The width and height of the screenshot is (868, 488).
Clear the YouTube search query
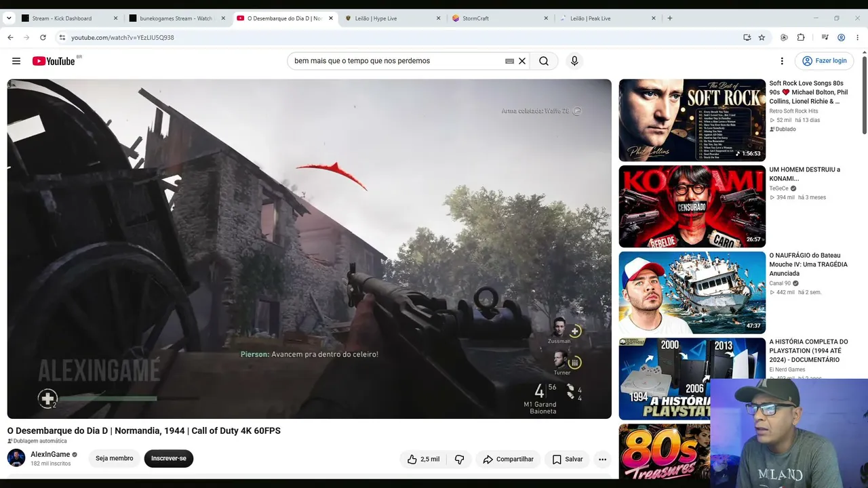(x=522, y=61)
